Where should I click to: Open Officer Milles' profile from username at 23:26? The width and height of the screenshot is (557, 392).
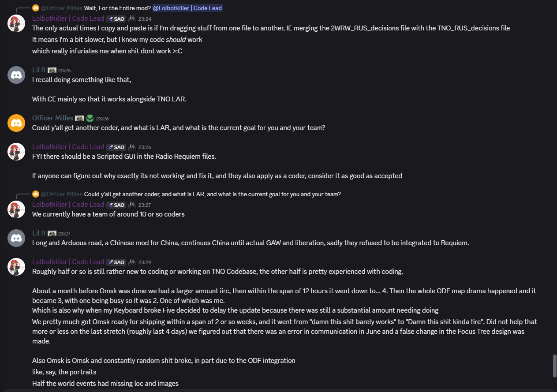52,118
